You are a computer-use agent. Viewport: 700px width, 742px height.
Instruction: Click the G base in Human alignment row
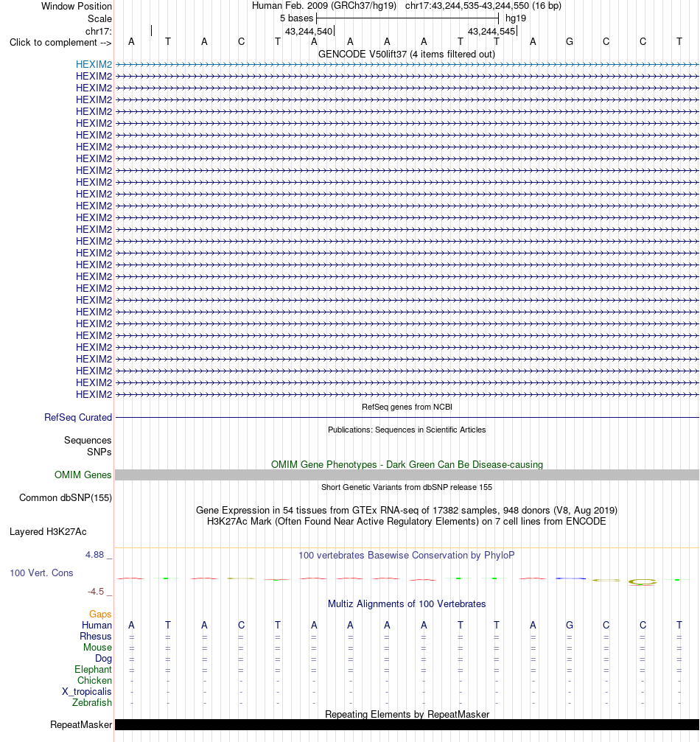(570, 625)
